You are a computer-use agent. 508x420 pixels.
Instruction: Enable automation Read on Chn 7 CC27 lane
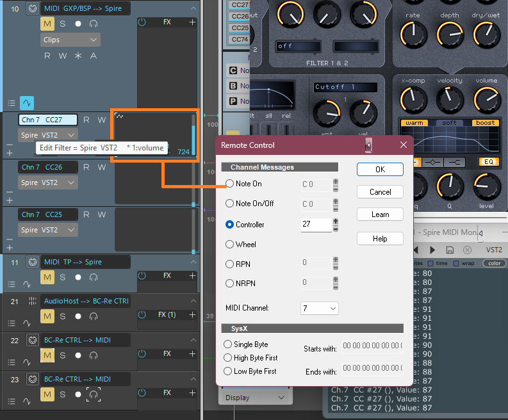click(x=86, y=120)
